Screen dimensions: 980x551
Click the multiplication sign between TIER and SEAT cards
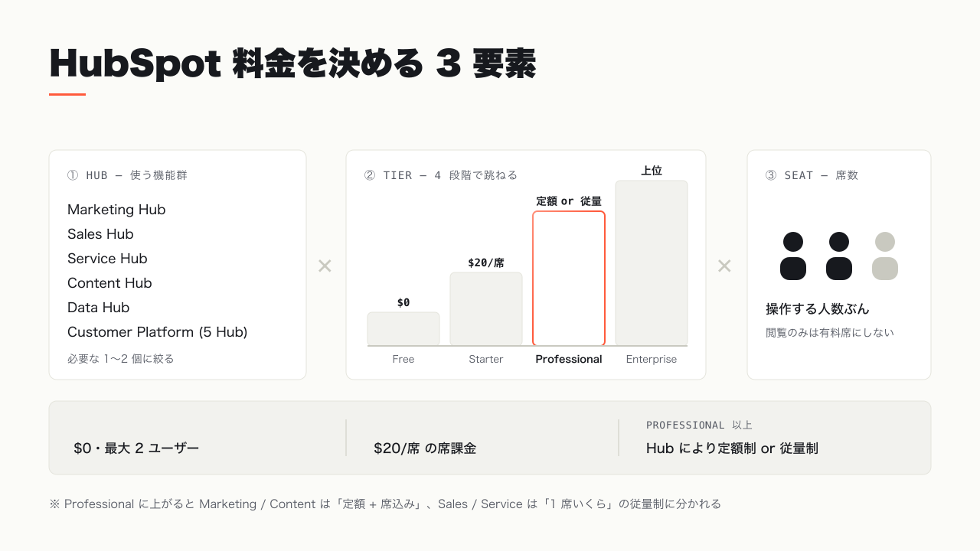point(724,266)
